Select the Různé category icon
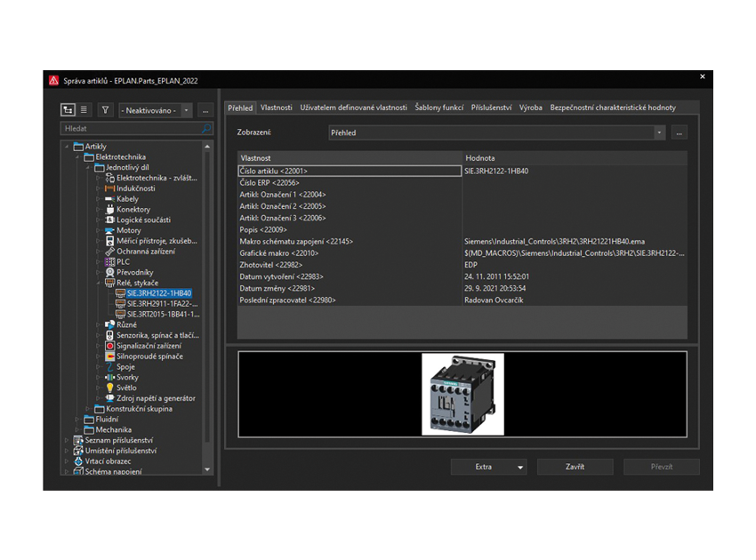 click(x=110, y=324)
